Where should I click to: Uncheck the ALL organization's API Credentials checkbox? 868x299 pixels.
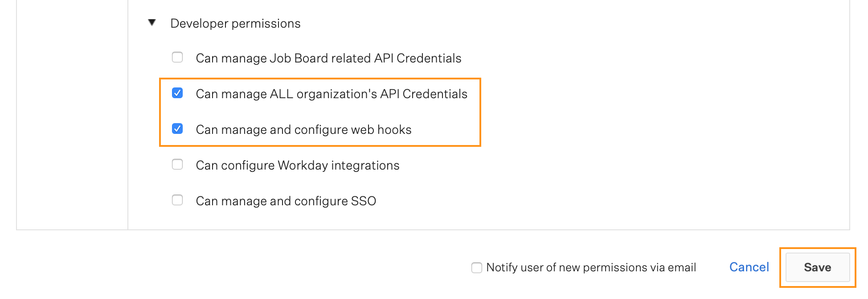(x=177, y=93)
